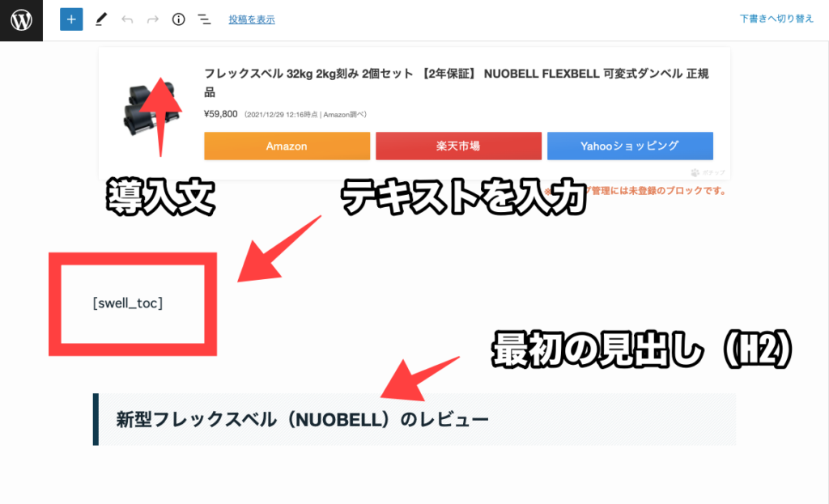Click the blue Yahooショッピング button
Image resolution: width=829 pixels, height=504 pixels.
pos(630,146)
